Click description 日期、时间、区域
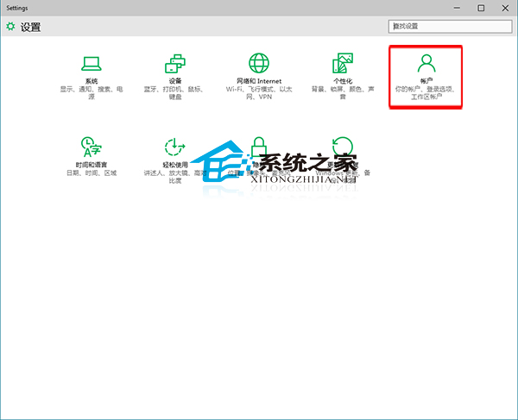518x420 pixels. (x=92, y=172)
